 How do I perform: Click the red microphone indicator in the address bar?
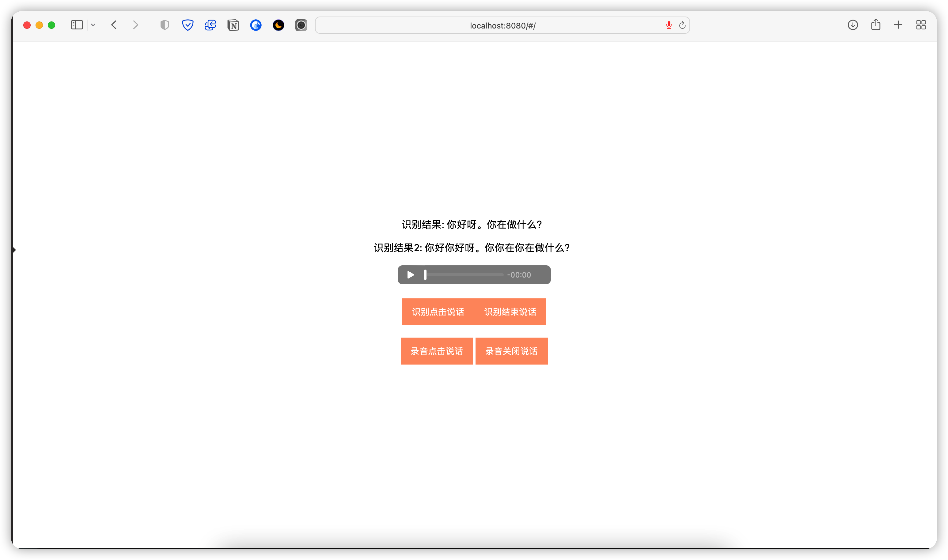669,25
